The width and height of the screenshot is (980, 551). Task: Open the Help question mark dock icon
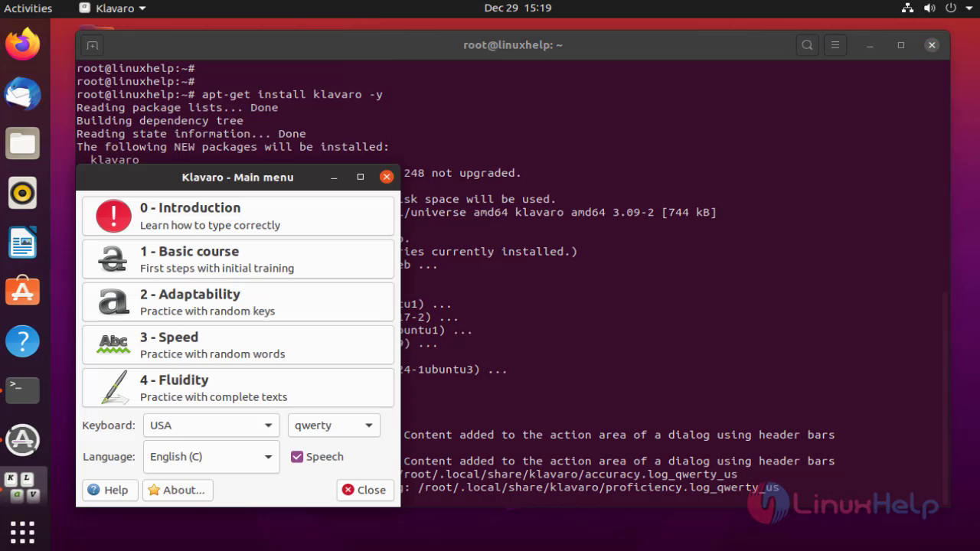[x=22, y=341]
